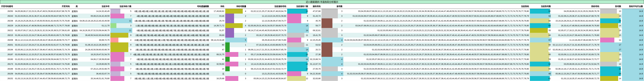Click cold numbers cell 14,24,32,40,45
Screen dimensions: 644x81
click(103, 11)
